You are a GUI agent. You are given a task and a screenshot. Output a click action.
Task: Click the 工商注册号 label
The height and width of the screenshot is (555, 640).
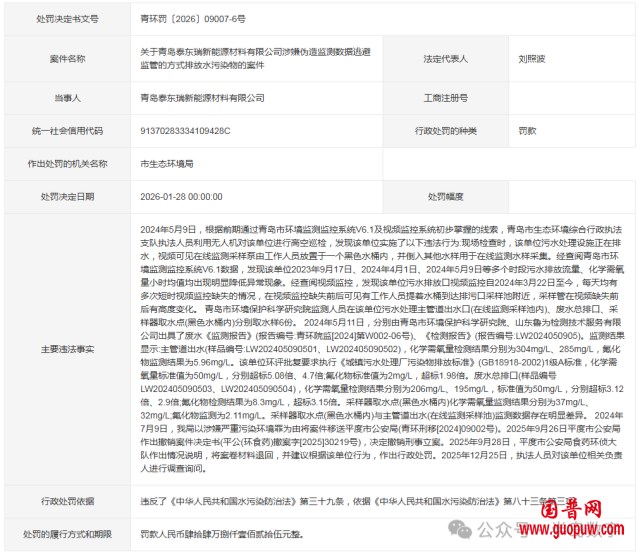(x=445, y=98)
